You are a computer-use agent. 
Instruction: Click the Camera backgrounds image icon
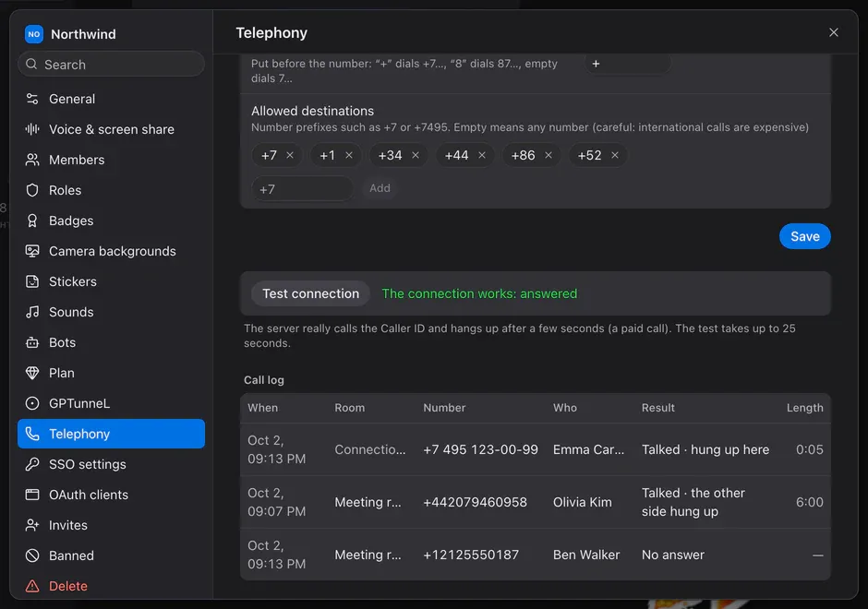(x=32, y=251)
